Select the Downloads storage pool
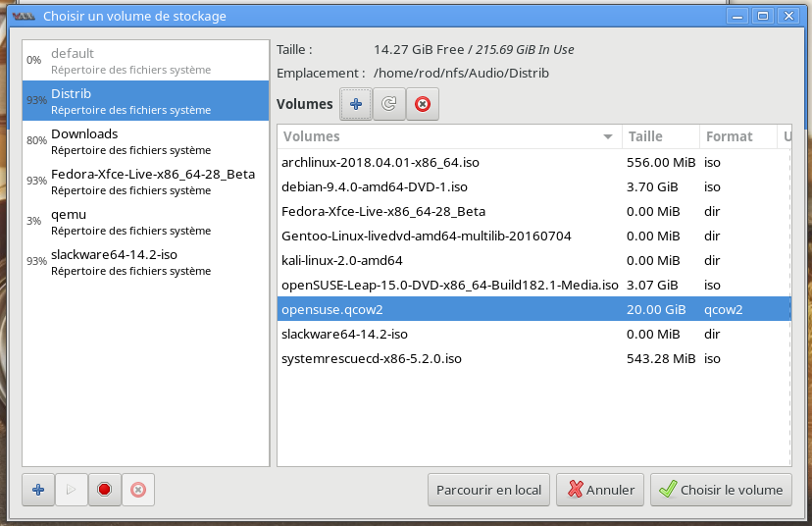This screenshot has height=526, width=812. click(x=145, y=141)
